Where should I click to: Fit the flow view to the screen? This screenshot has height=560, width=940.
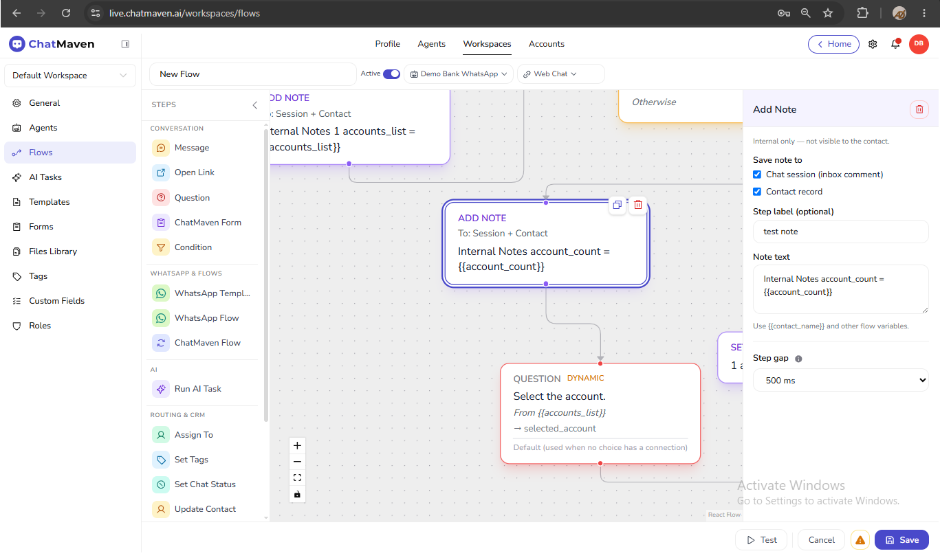point(297,478)
